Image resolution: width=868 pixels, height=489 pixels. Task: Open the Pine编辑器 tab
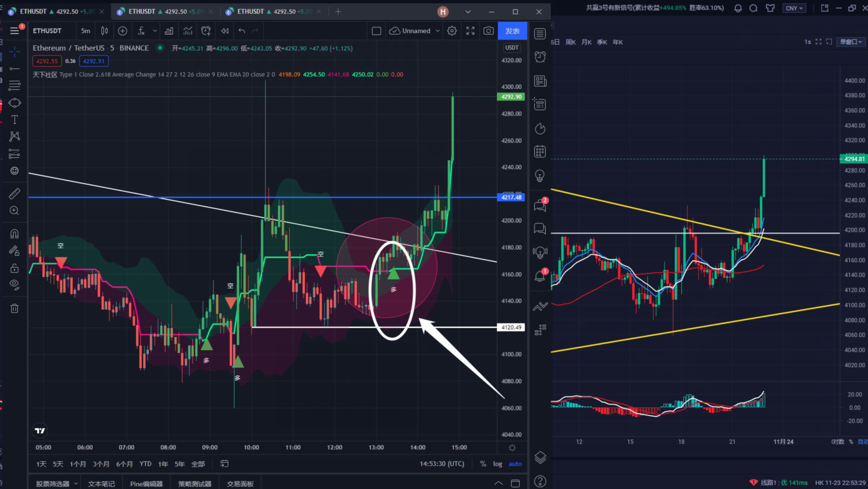click(x=146, y=483)
